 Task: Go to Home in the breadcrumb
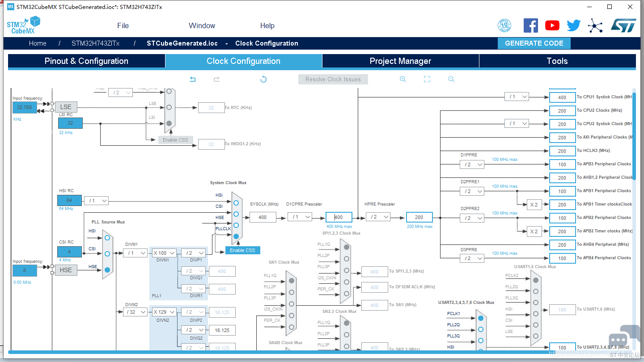(38, 43)
